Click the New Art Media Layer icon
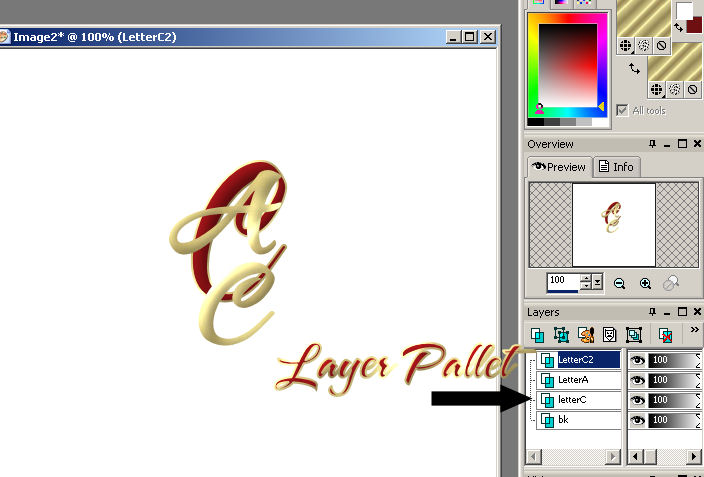Image resolution: width=704 pixels, height=477 pixels. [585, 335]
